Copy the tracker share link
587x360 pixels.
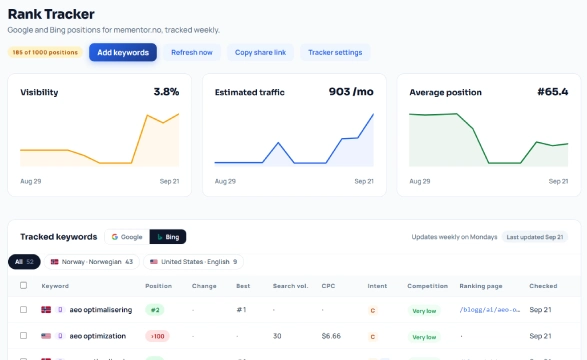(260, 52)
